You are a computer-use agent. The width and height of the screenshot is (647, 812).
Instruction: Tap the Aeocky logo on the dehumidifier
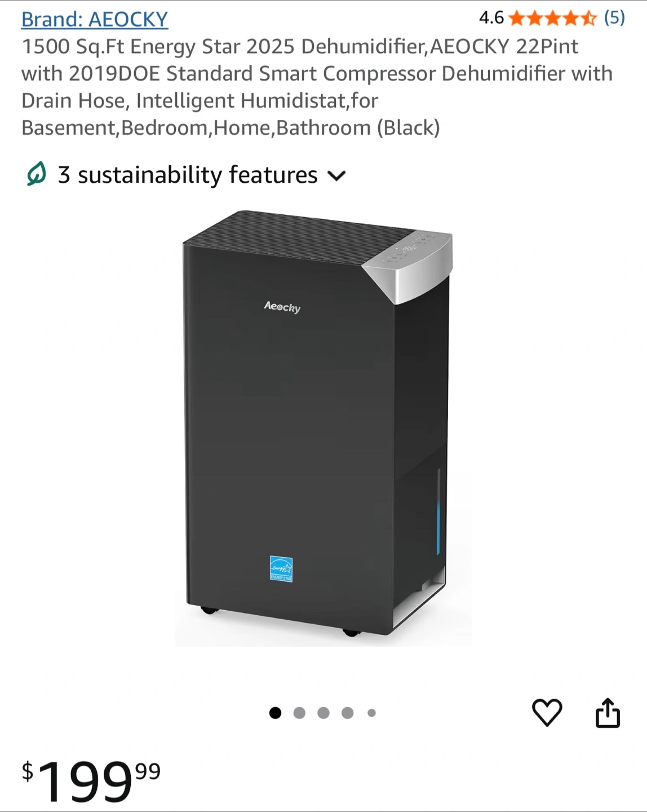pos(282,307)
